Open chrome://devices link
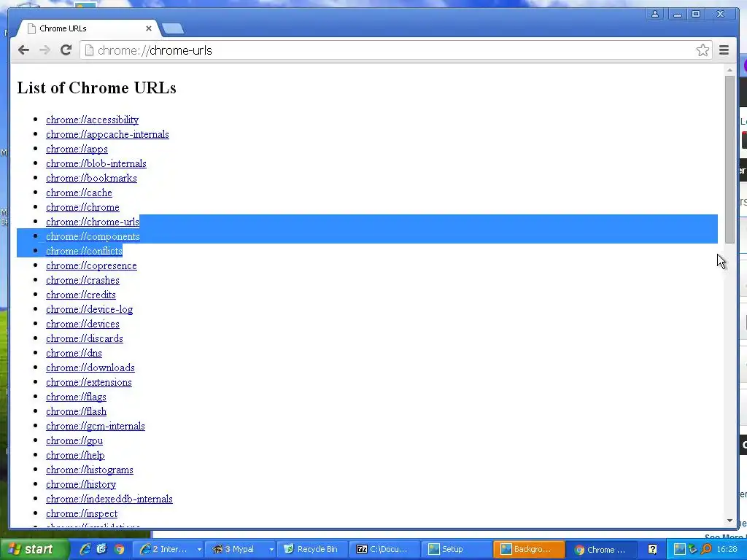This screenshot has width=747, height=560. [x=83, y=324]
